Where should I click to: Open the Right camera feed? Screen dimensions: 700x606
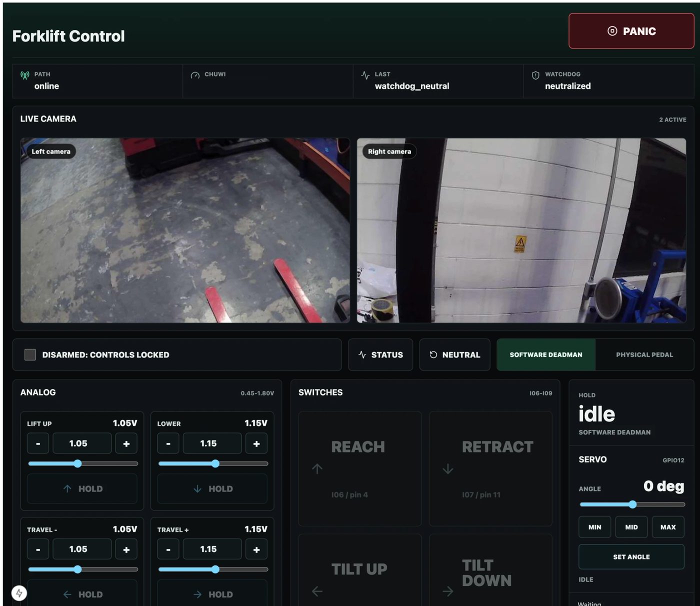tap(521, 230)
